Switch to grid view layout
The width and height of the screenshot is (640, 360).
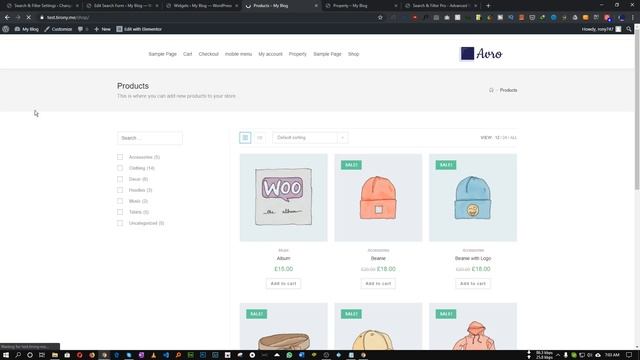pyautogui.click(x=245, y=138)
